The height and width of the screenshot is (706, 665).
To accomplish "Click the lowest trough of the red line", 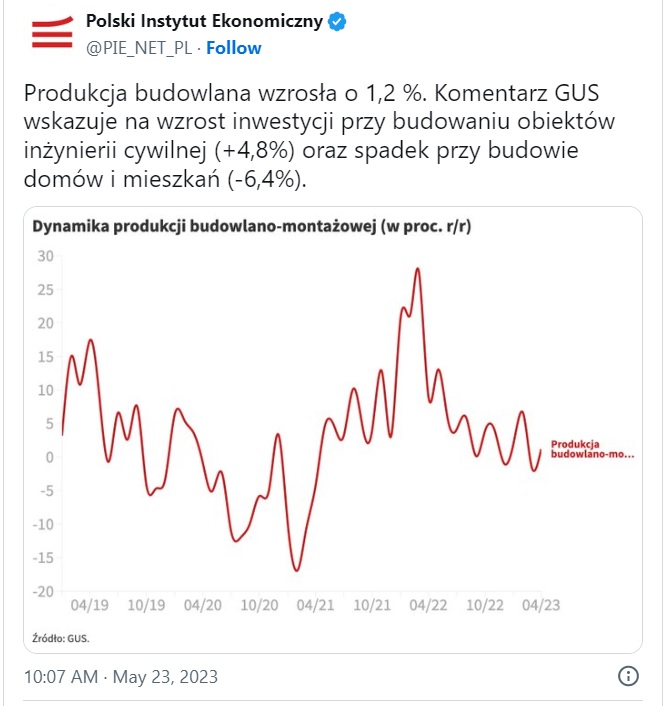I will pos(296,570).
